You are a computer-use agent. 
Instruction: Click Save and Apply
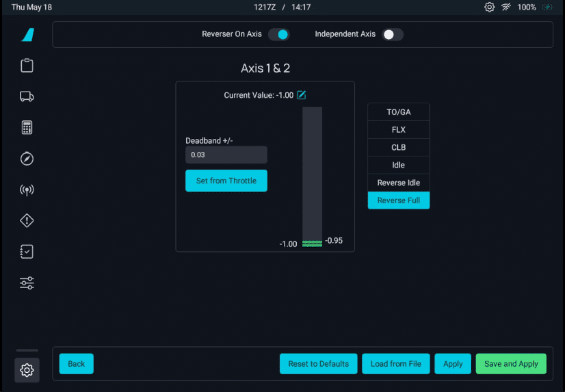pos(510,364)
